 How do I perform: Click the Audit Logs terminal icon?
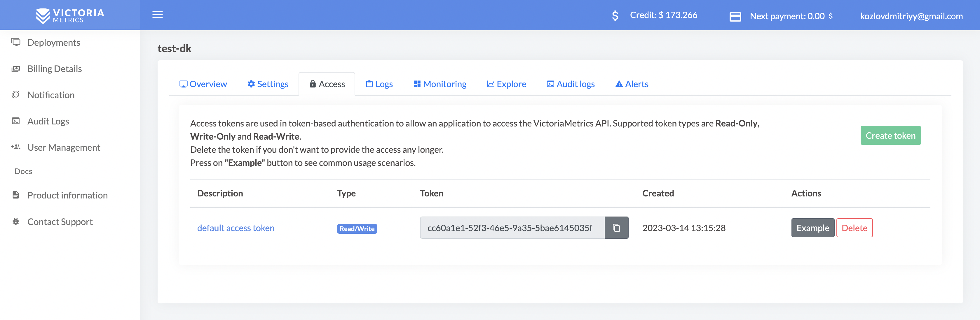tap(15, 121)
